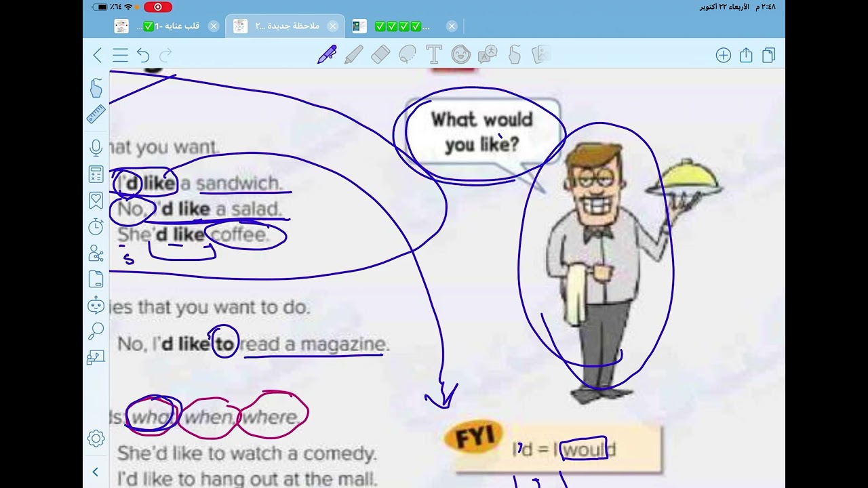Tap the battery status indicator
Viewport: 868px width, 488px height.
pyautogui.click(x=102, y=7)
